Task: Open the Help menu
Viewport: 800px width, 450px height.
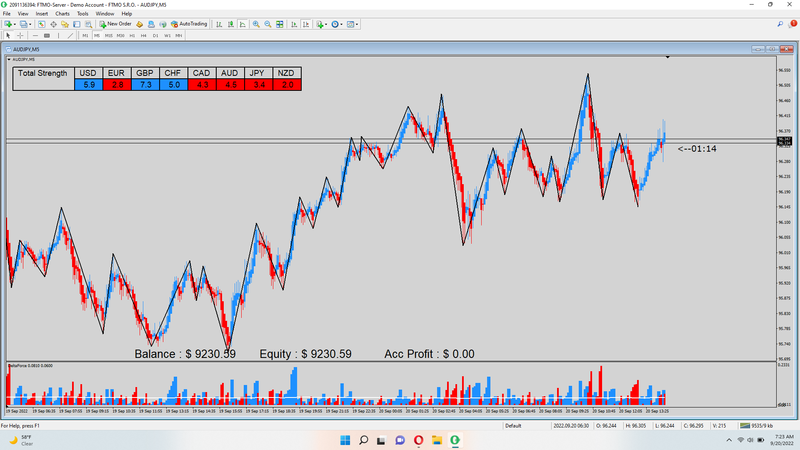Action: tap(127, 14)
